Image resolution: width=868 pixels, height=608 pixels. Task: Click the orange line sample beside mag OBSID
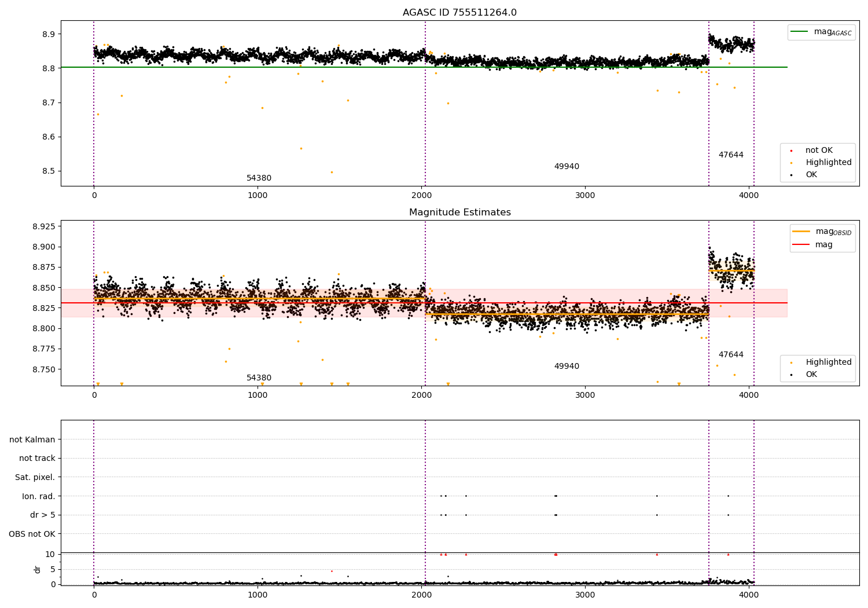[801, 232]
